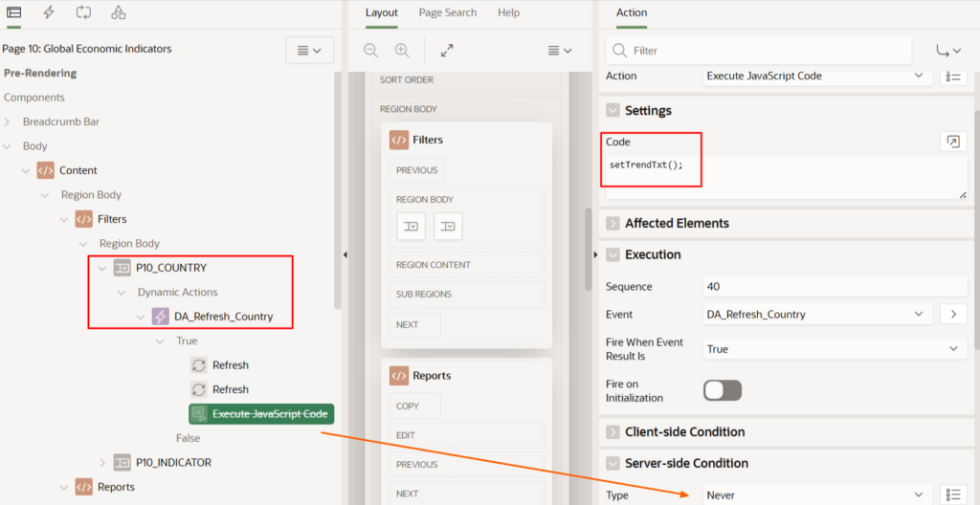Open the Page Shared Components tab icon
Image resolution: width=980 pixels, height=505 pixels.
[118, 11]
